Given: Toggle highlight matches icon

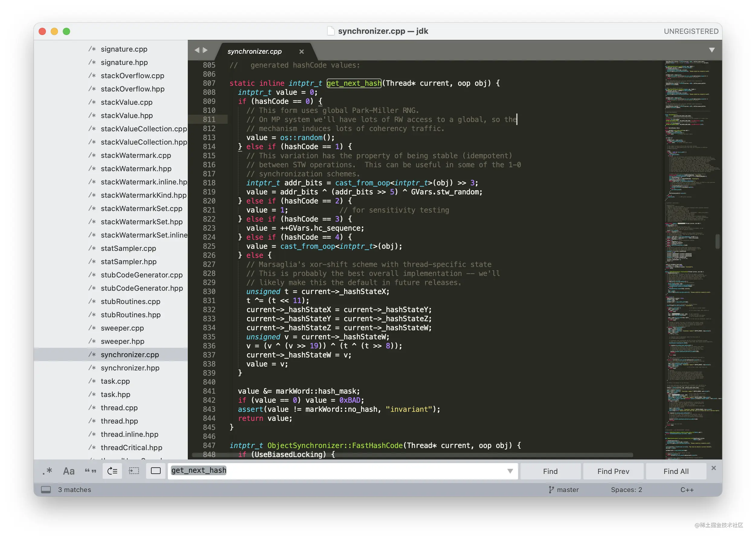Looking at the screenshot, I should [155, 471].
